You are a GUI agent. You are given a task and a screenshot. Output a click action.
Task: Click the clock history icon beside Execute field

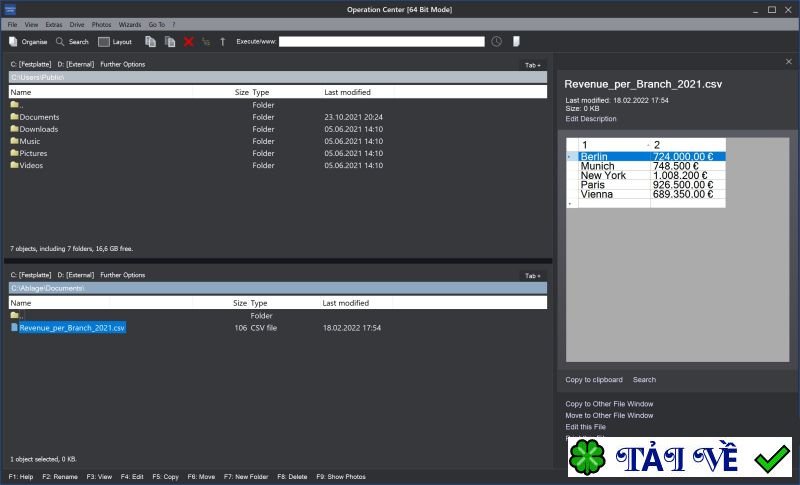(496, 42)
